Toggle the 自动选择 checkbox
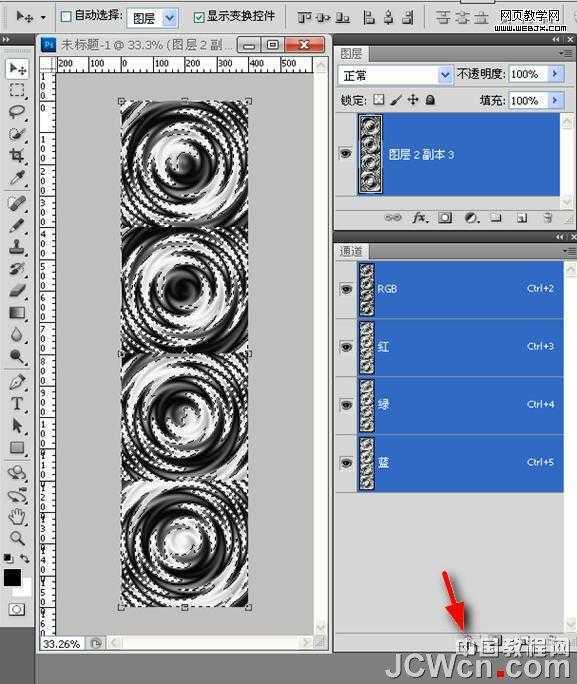The image size is (577, 684). (66, 17)
